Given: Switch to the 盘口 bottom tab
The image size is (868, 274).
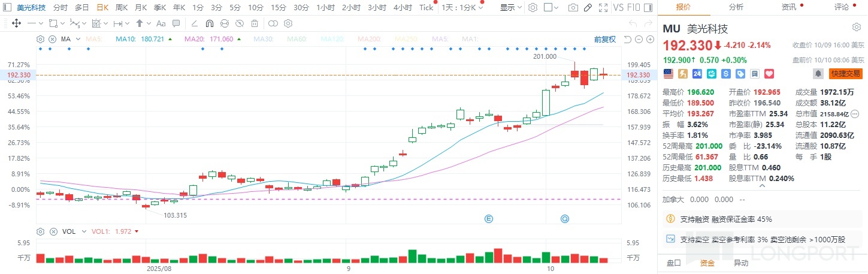Looking at the screenshot, I should click(x=674, y=263).
